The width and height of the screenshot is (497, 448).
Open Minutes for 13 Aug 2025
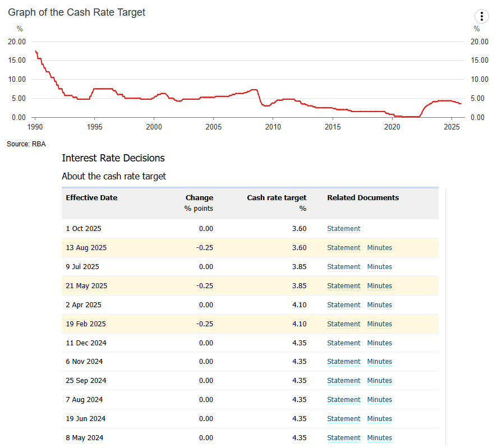pos(379,248)
